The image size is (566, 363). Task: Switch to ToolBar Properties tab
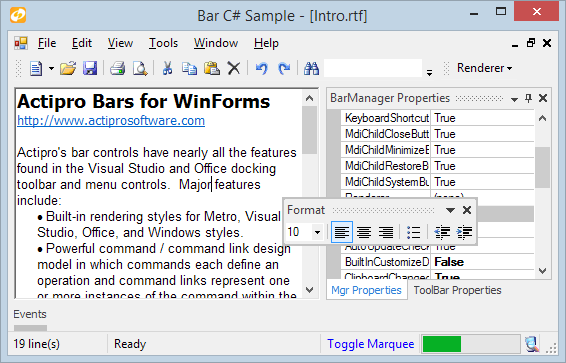(x=457, y=290)
